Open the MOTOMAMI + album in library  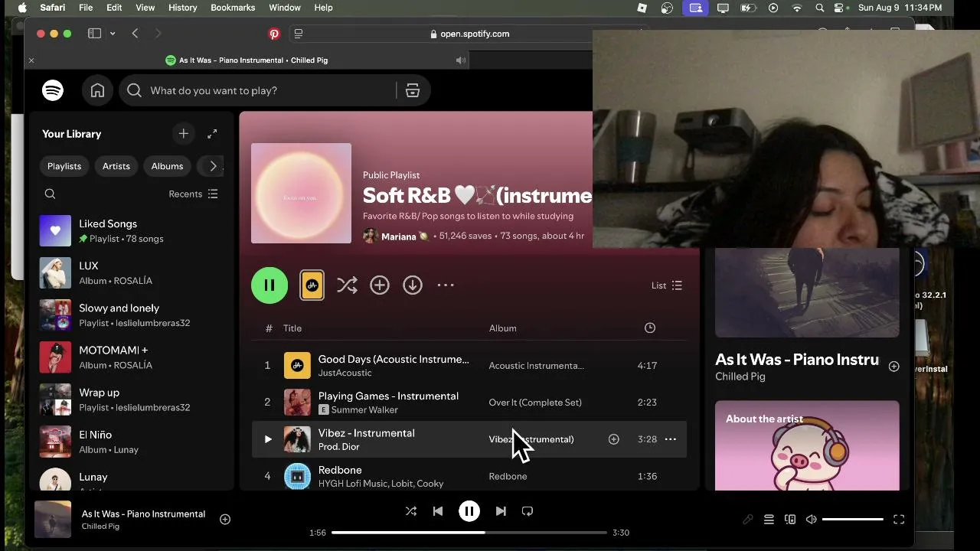131,357
